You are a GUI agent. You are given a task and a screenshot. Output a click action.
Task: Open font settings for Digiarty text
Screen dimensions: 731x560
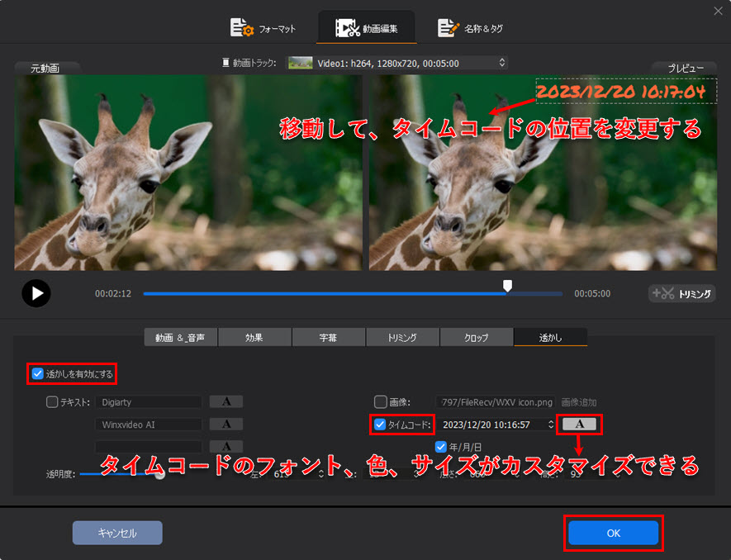[x=226, y=401]
